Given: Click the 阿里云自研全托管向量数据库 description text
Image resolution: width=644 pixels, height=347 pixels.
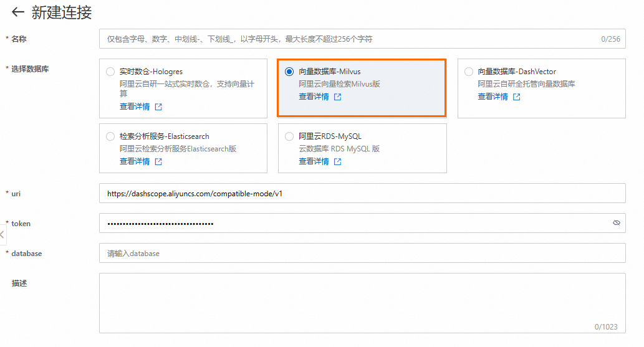Looking at the screenshot, I should click(526, 84).
